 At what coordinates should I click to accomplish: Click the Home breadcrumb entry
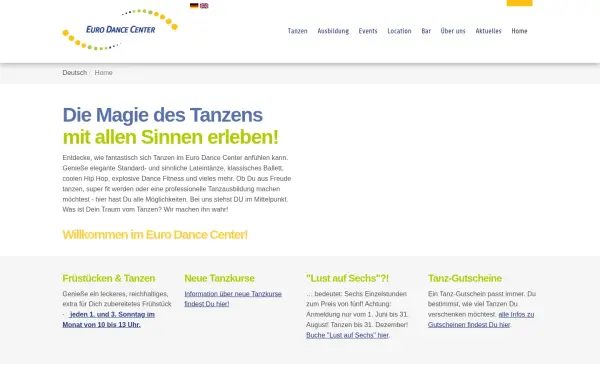(103, 73)
